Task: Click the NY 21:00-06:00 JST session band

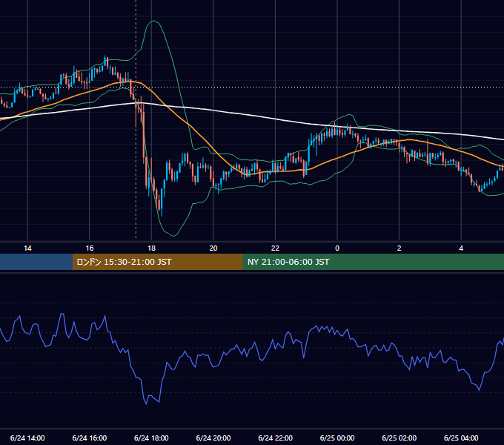Action: pos(373,262)
